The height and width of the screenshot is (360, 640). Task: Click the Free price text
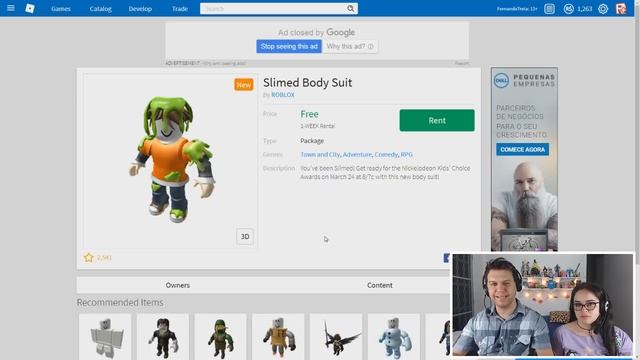click(x=309, y=114)
